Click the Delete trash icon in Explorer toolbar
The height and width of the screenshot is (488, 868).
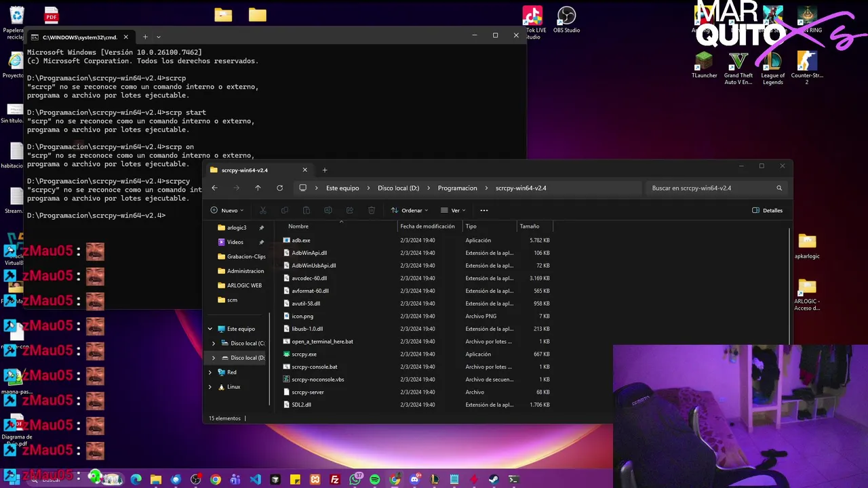(372, 210)
